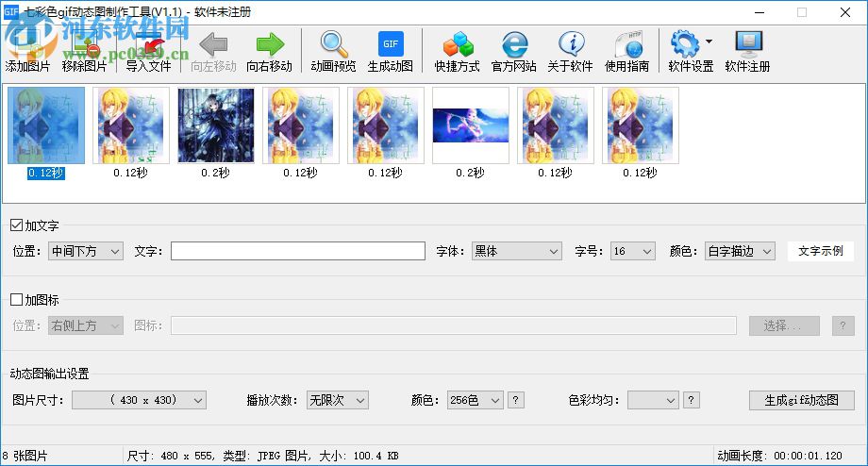Expand the arrow next to Software Settings gear

(709, 42)
